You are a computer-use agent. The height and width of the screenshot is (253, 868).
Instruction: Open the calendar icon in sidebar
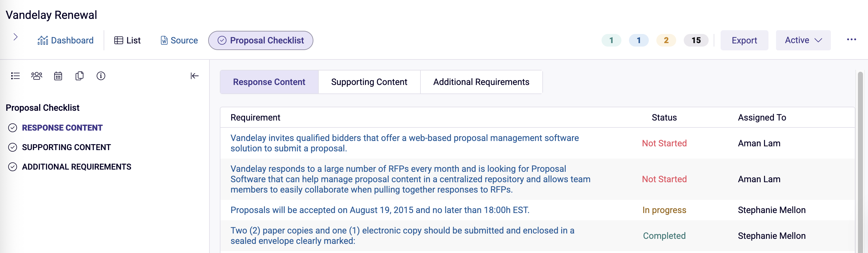coord(58,76)
